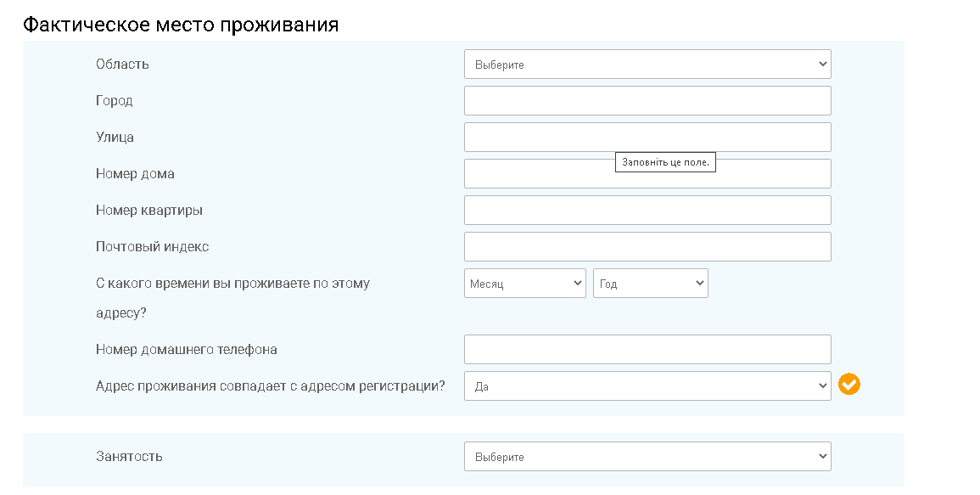Click the Почтовый индекс label
The image size is (980, 495).
point(153,246)
